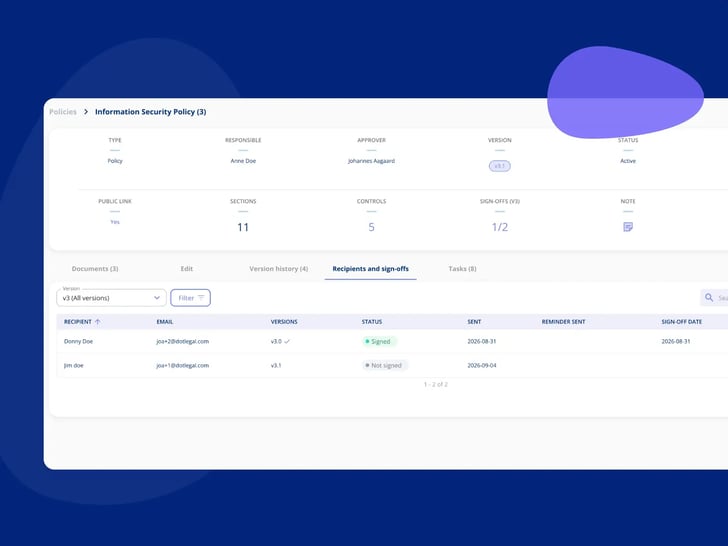Sort by SIGN-OFF DATE column header

(682, 322)
